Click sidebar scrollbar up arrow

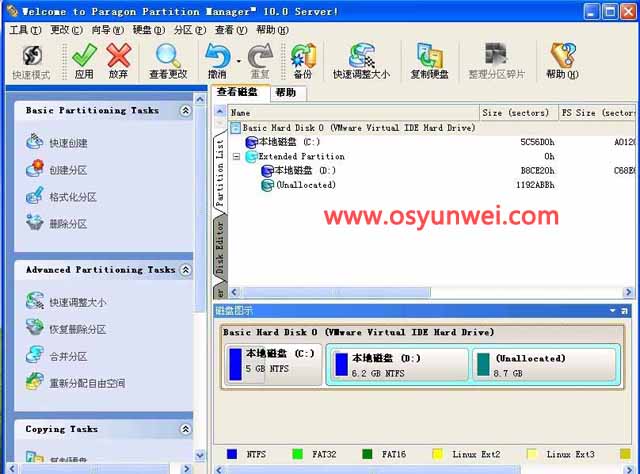(200, 100)
